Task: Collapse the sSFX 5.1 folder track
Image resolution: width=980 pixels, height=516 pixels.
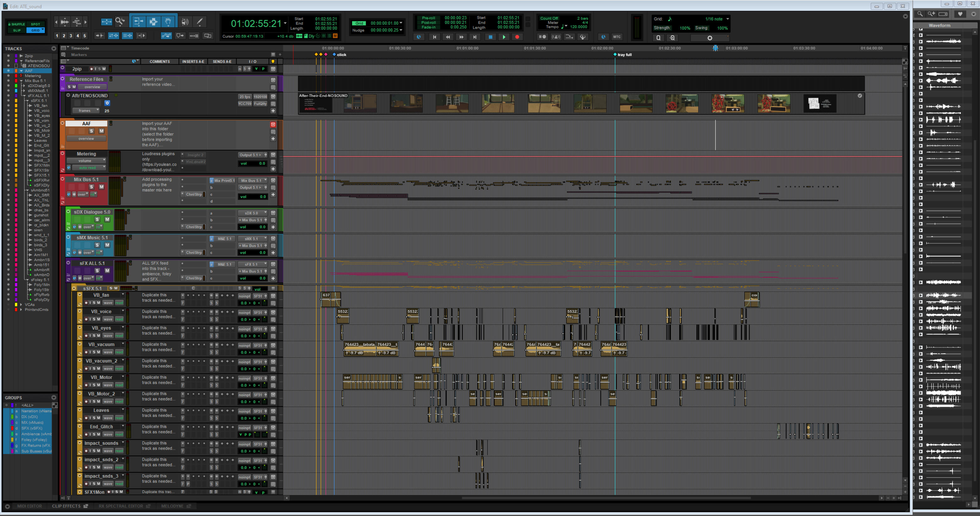Action: click(x=74, y=288)
